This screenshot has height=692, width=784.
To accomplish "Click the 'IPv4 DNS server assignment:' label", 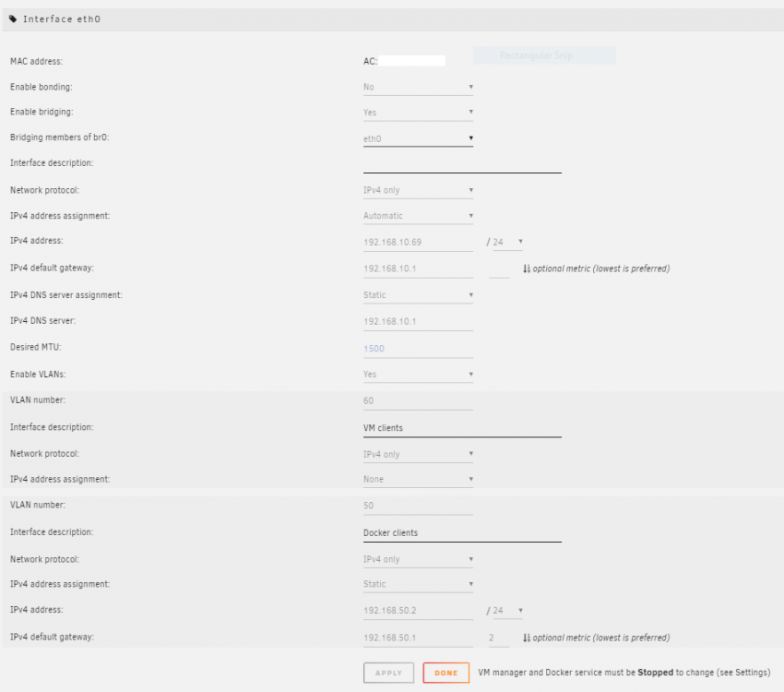I will (x=66, y=295).
